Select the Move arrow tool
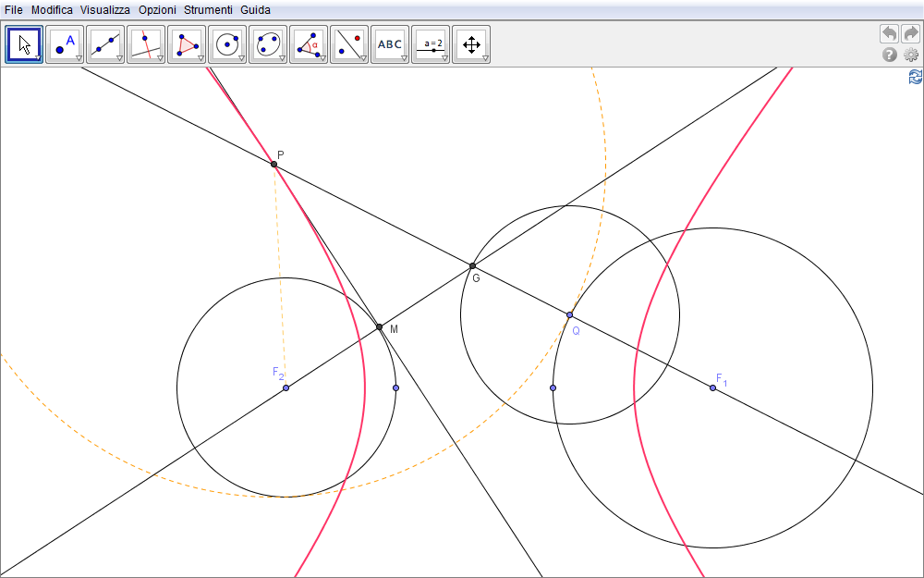 [x=24, y=43]
